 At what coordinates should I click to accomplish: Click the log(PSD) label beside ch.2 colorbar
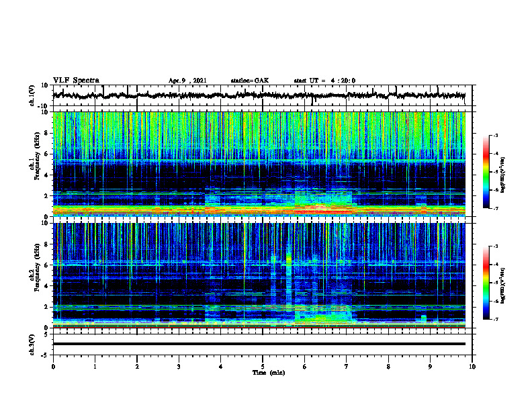[502, 285]
